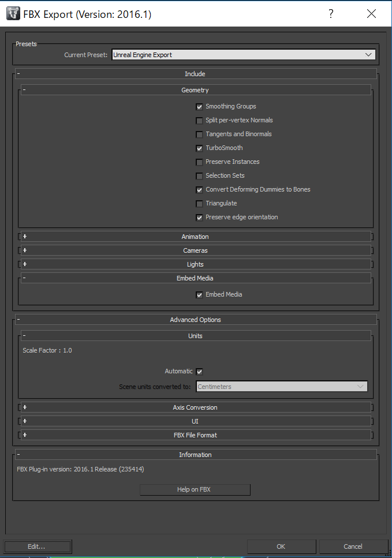Click the Edit... button

[x=38, y=546]
